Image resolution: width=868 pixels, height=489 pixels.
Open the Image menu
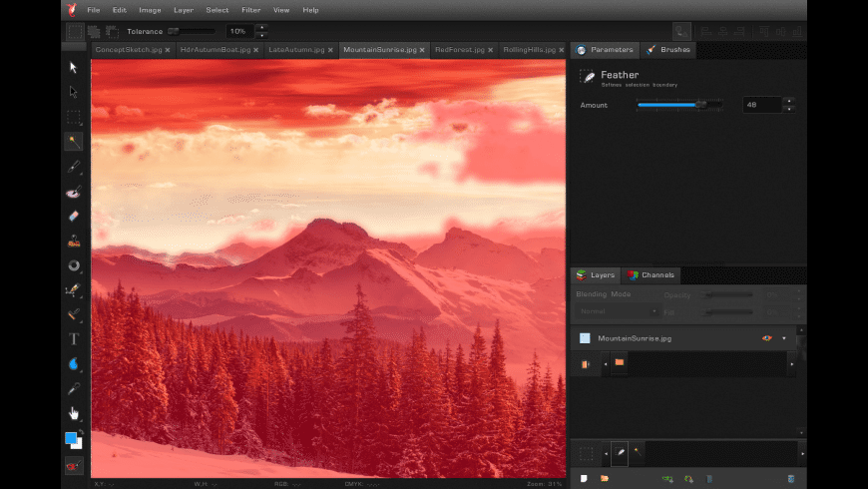[x=150, y=10]
